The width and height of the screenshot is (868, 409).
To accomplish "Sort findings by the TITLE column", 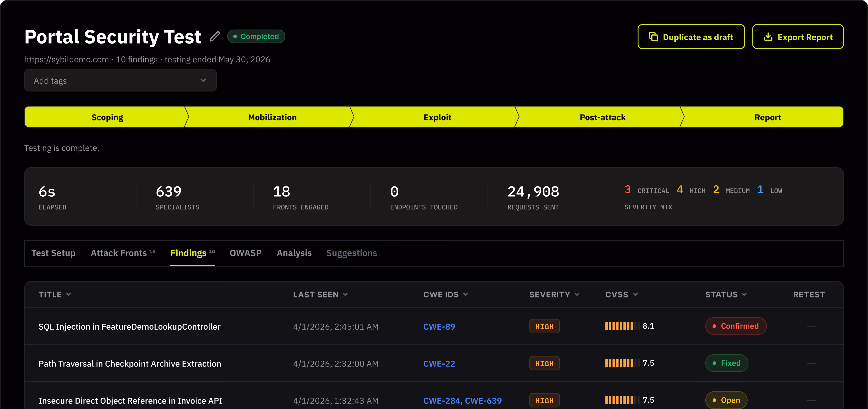I will [x=55, y=295].
